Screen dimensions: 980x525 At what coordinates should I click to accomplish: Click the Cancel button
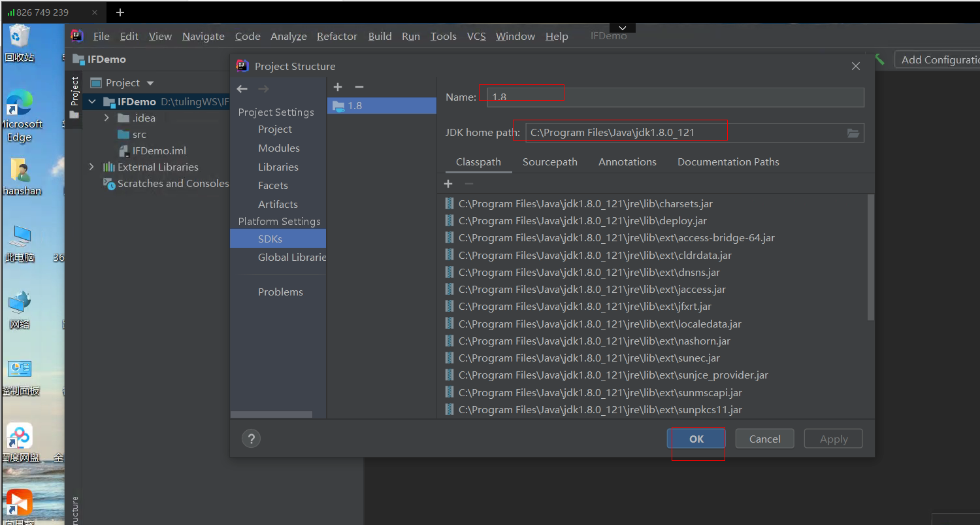click(765, 439)
